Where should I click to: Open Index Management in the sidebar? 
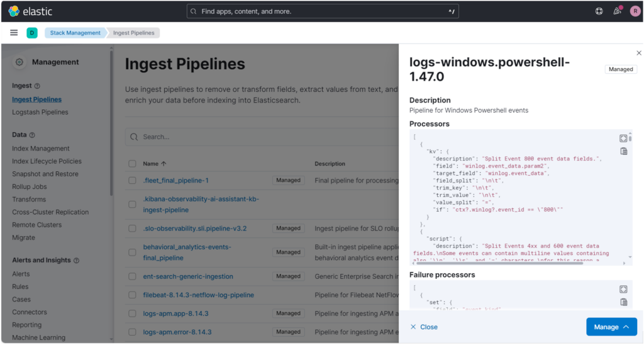pos(41,149)
